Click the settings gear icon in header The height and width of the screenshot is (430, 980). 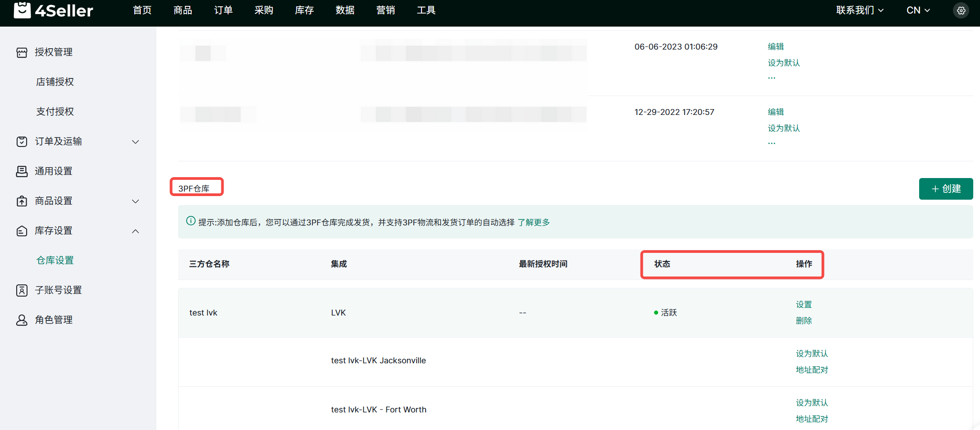tap(961, 10)
